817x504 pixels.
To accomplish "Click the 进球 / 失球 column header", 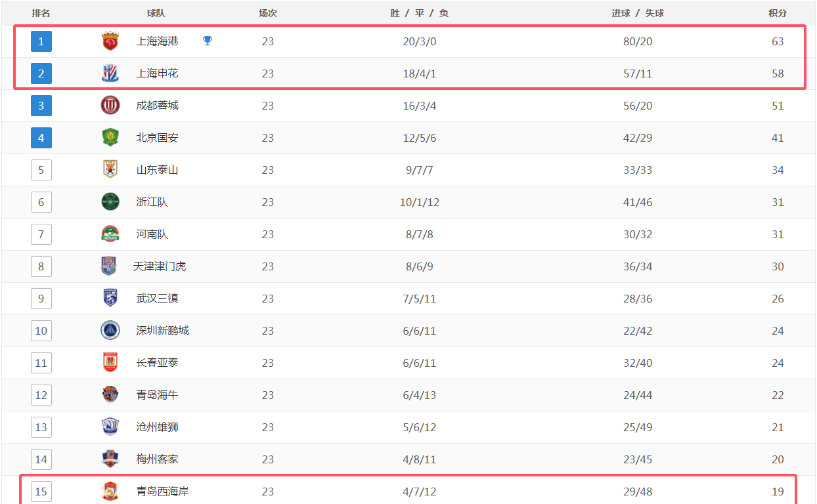I will pos(638,13).
